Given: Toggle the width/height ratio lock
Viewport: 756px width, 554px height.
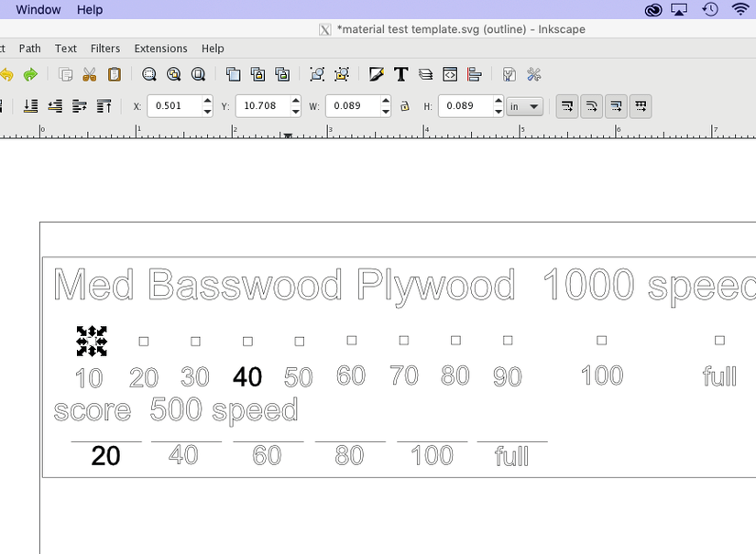Looking at the screenshot, I should [404, 106].
